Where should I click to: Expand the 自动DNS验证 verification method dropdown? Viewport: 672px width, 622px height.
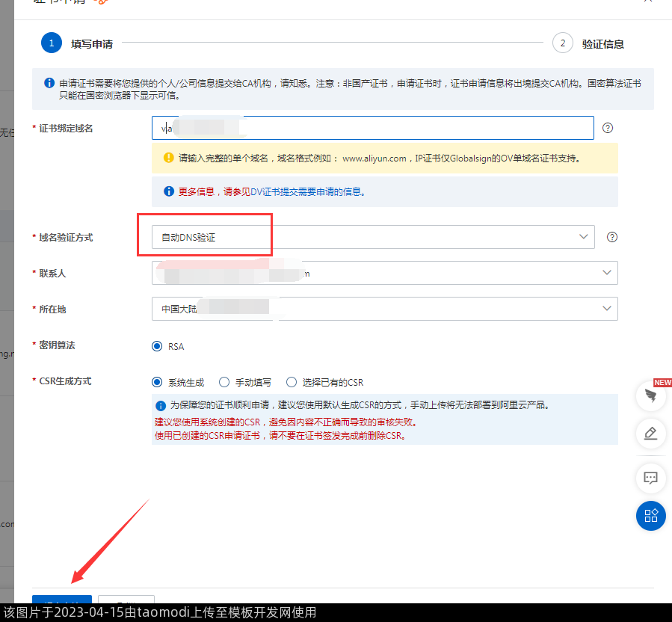372,237
